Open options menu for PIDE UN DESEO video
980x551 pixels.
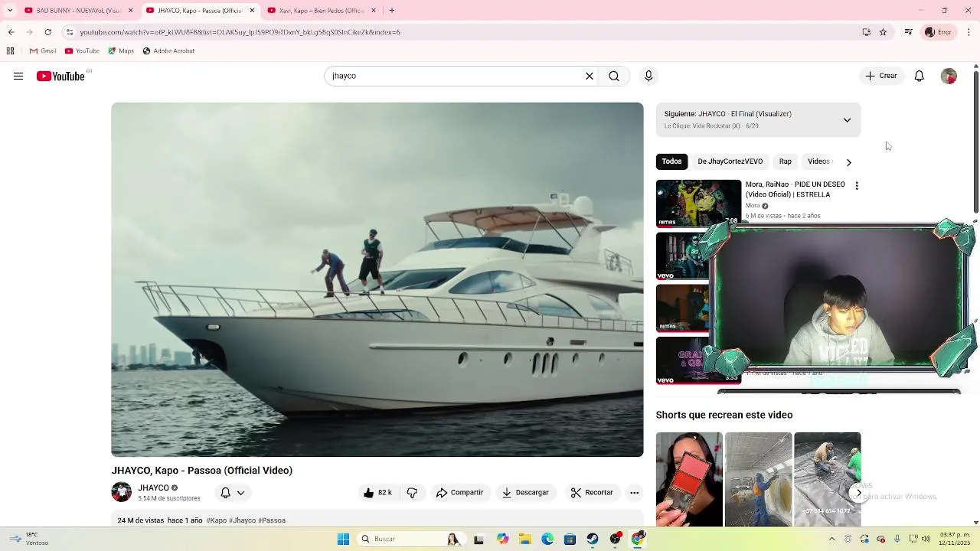click(857, 185)
